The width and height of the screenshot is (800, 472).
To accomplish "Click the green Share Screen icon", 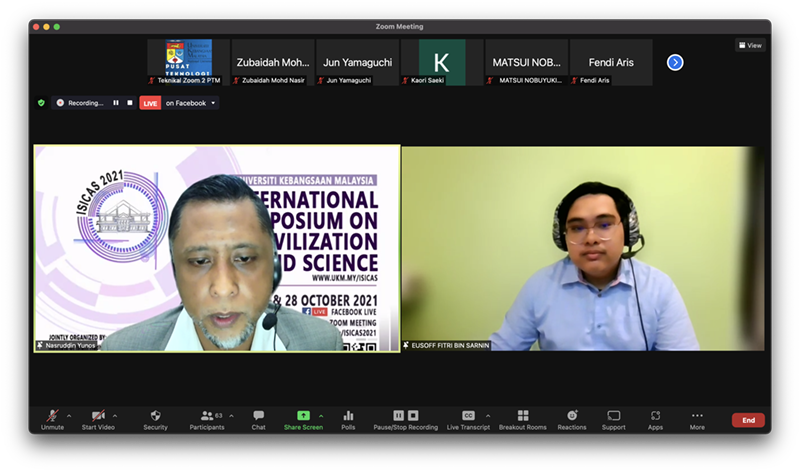I will (x=303, y=415).
